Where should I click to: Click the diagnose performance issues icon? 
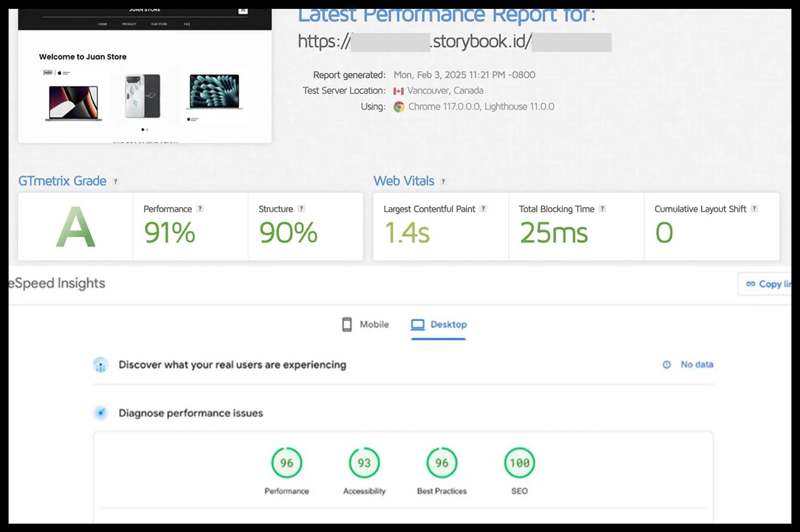101,413
